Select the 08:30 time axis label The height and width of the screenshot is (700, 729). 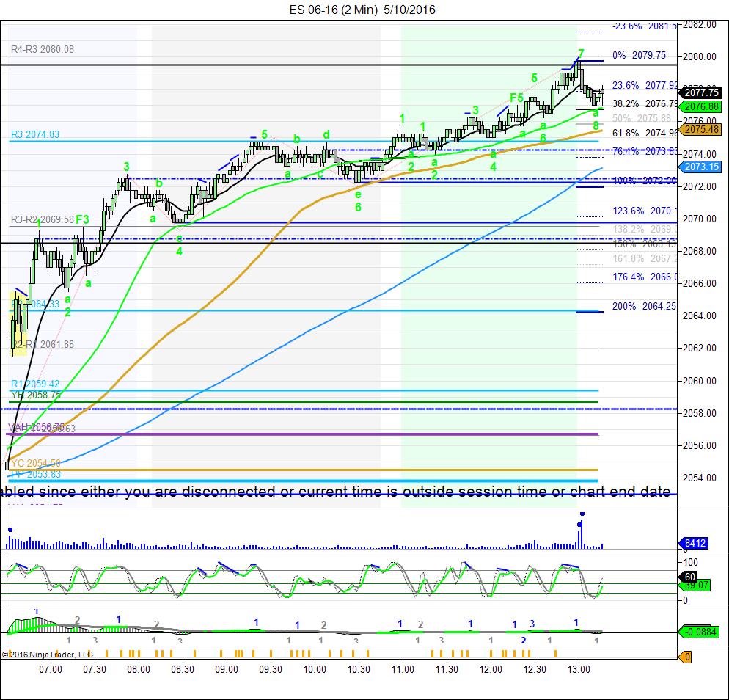182,670
